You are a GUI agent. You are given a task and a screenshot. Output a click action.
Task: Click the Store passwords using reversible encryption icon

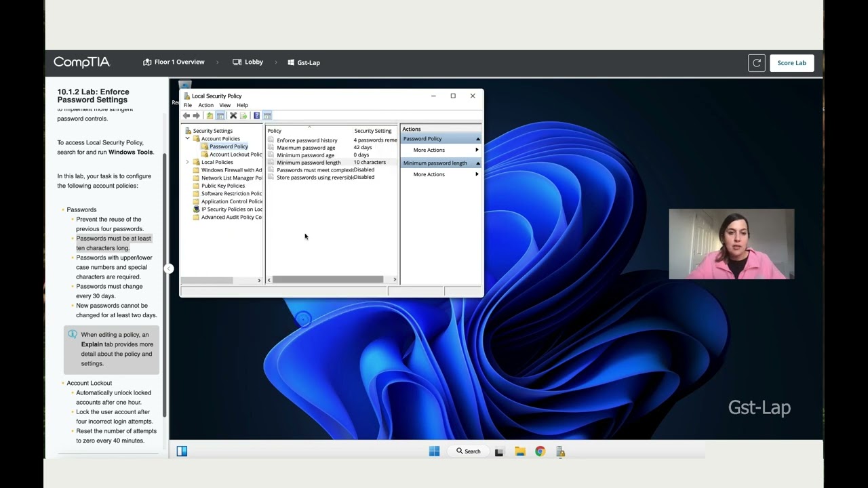tap(271, 178)
